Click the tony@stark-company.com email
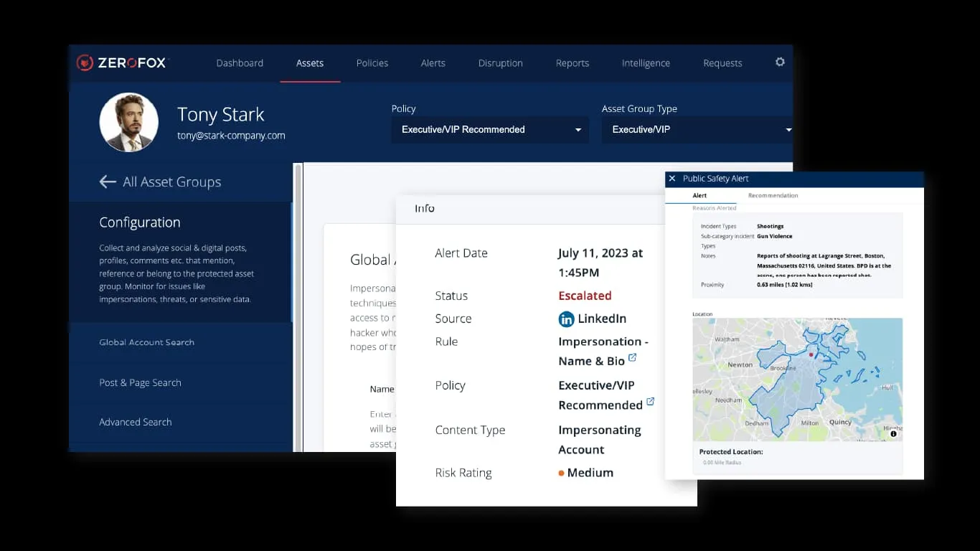The image size is (980, 551). pyautogui.click(x=231, y=136)
